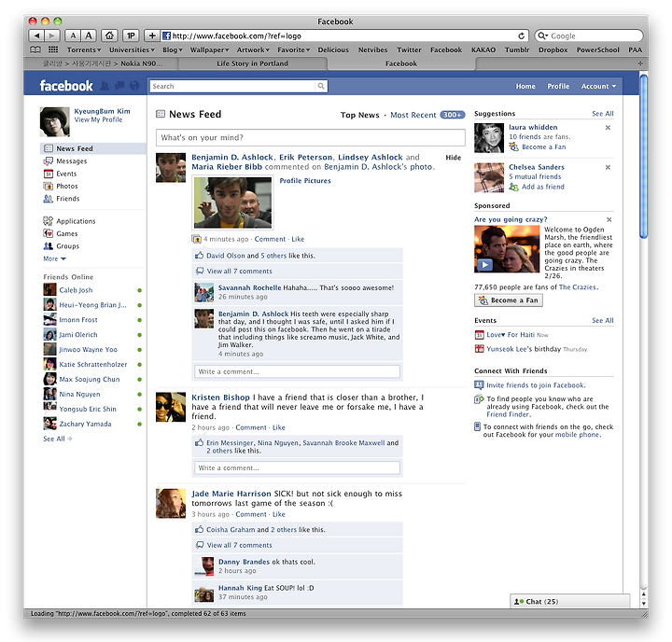672x642 pixels.
Task: Click the facebook logo
Action: click(x=66, y=86)
